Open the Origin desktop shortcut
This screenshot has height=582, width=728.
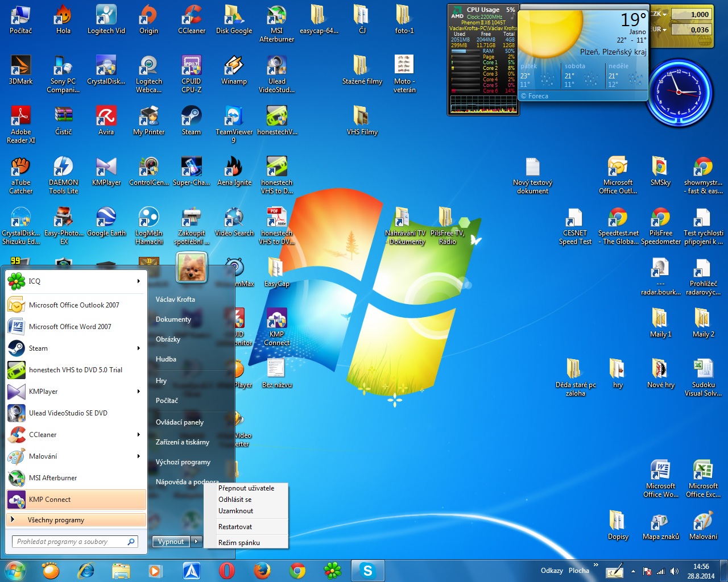pos(148,19)
